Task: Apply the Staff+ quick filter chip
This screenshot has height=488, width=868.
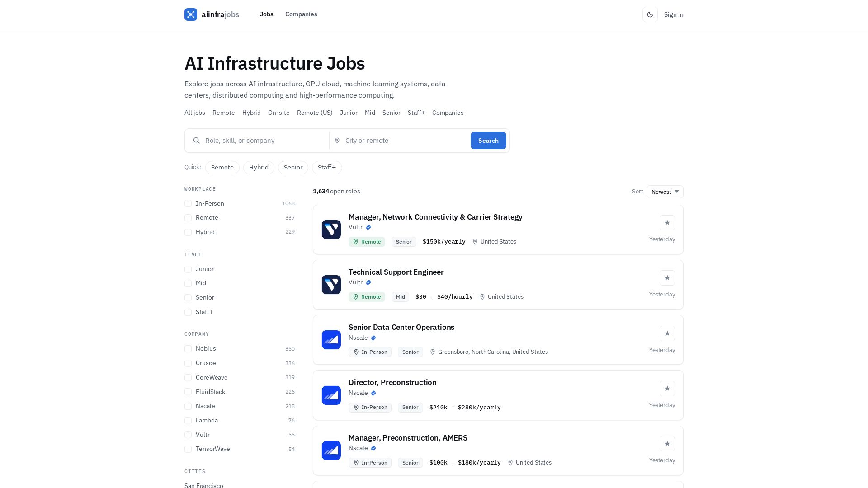Action: (327, 168)
